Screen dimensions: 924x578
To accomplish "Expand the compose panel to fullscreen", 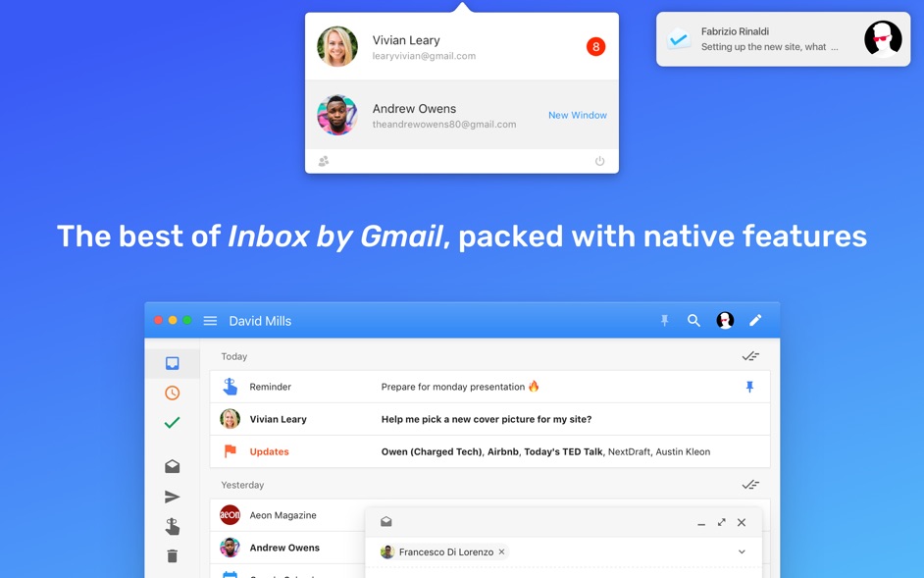I will coord(721,522).
